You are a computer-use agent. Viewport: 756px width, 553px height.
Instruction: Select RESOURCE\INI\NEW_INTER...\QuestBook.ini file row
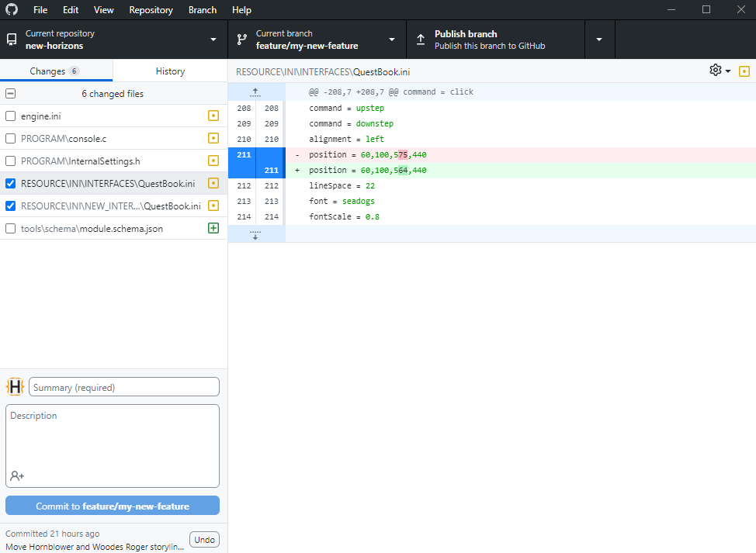tap(114, 206)
